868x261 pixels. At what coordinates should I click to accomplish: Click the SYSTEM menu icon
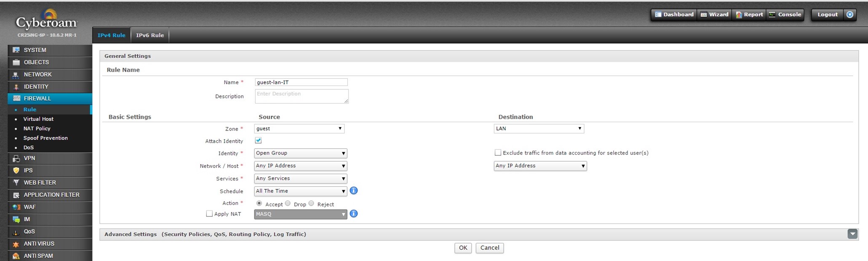16,50
